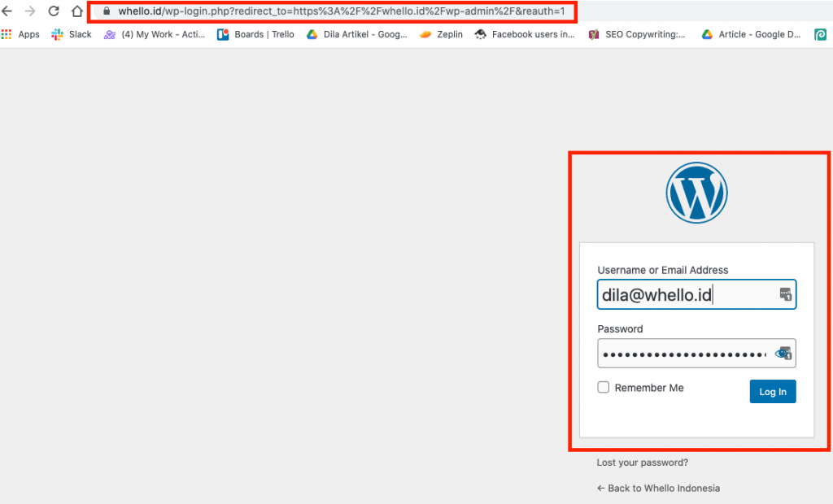The height and width of the screenshot is (504, 833).
Task: Open the Boards | Trello bookmark
Action: pyautogui.click(x=255, y=34)
